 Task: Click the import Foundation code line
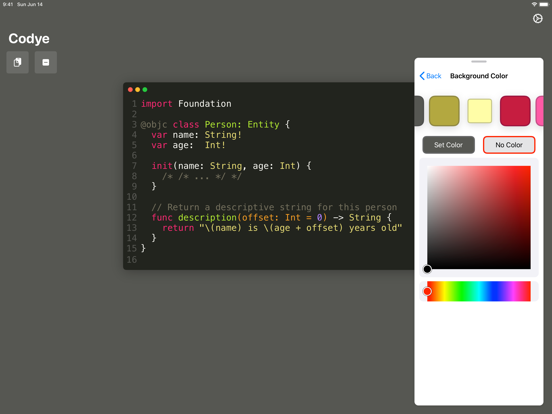186,104
